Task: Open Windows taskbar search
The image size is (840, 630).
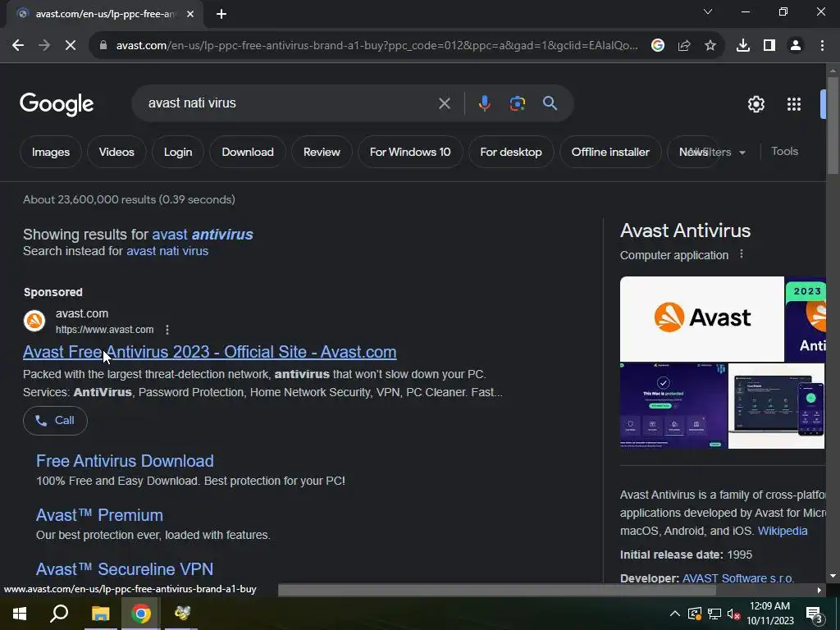Action: [x=59, y=614]
